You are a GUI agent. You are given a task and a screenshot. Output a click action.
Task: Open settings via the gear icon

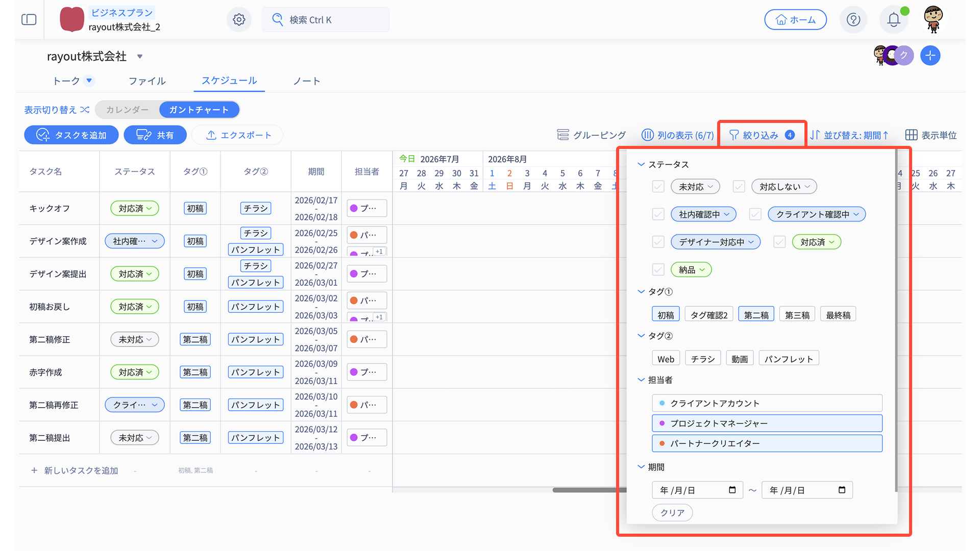click(239, 20)
